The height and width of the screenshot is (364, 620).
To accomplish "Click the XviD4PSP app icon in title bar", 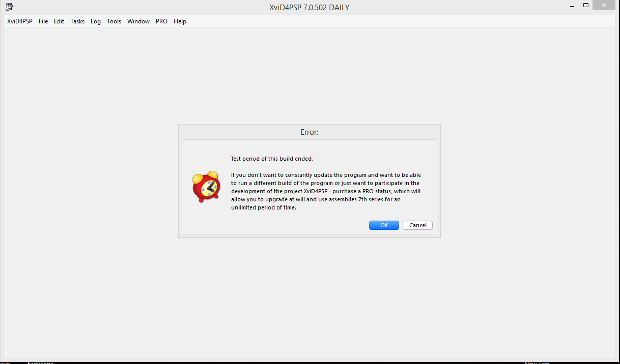I will coord(9,7).
